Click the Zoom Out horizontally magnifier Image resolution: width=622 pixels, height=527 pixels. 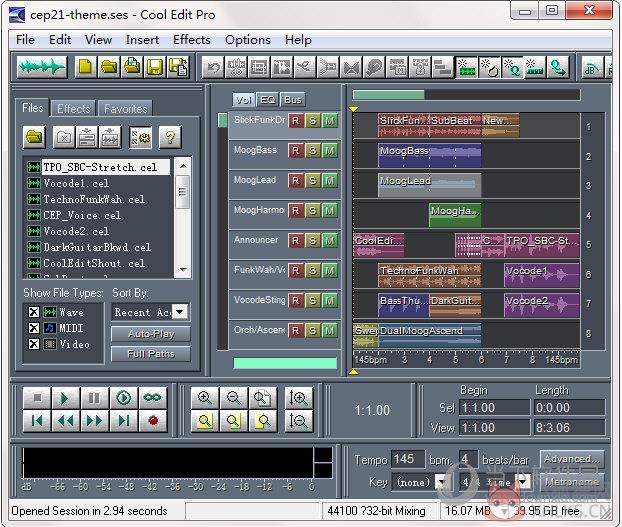tap(233, 397)
